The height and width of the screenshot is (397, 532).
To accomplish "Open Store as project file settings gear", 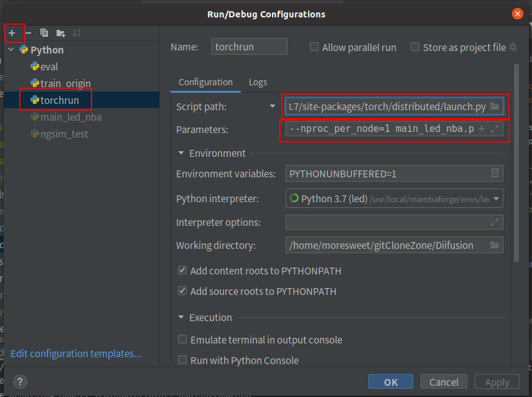I will (x=513, y=47).
